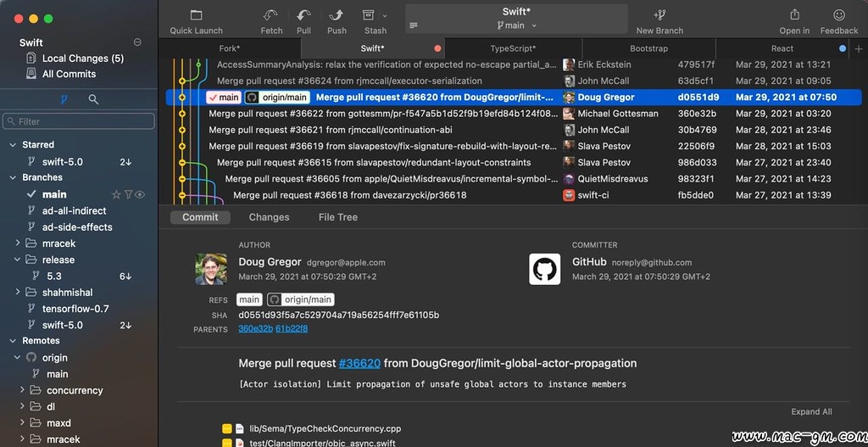The height and width of the screenshot is (447, 868).
Task: Select the branches view icon in sidebar
Action: (x=64, y=100)
